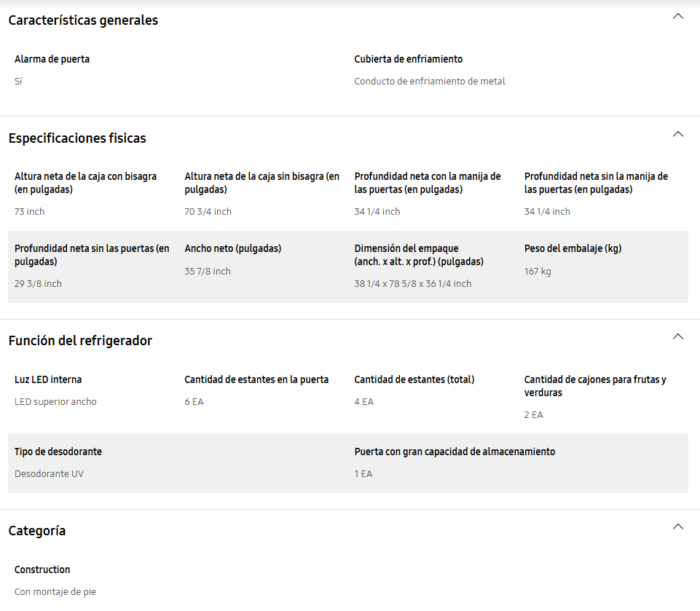Image resolution: width=700 pixels, height=611 pixels.
Task: Click the Construction label
Action: (42, 570)
